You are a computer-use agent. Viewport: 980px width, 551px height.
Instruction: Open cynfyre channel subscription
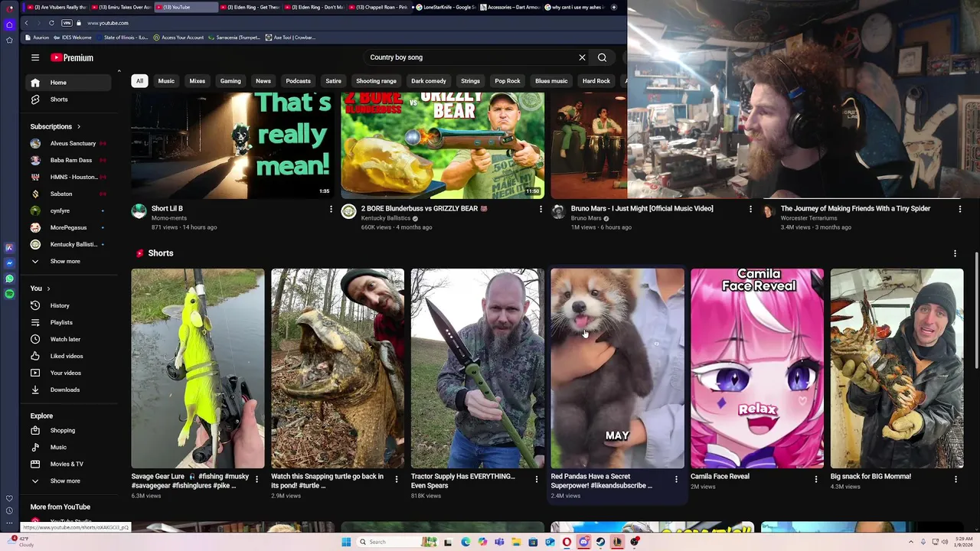click(x=70, y=210)
